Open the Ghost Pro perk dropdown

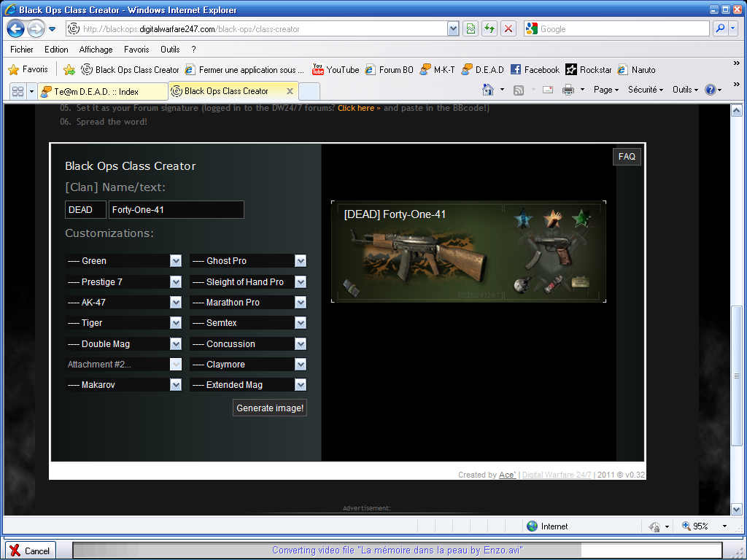click(248, 261)
